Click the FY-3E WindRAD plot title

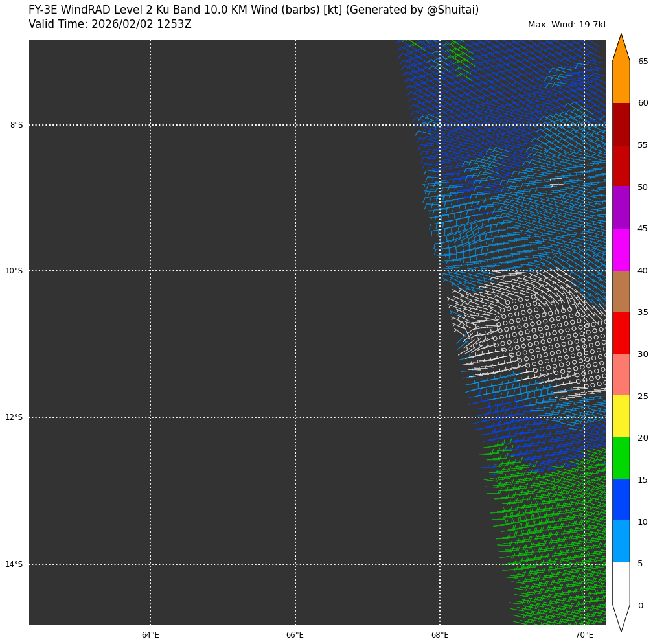253,10
